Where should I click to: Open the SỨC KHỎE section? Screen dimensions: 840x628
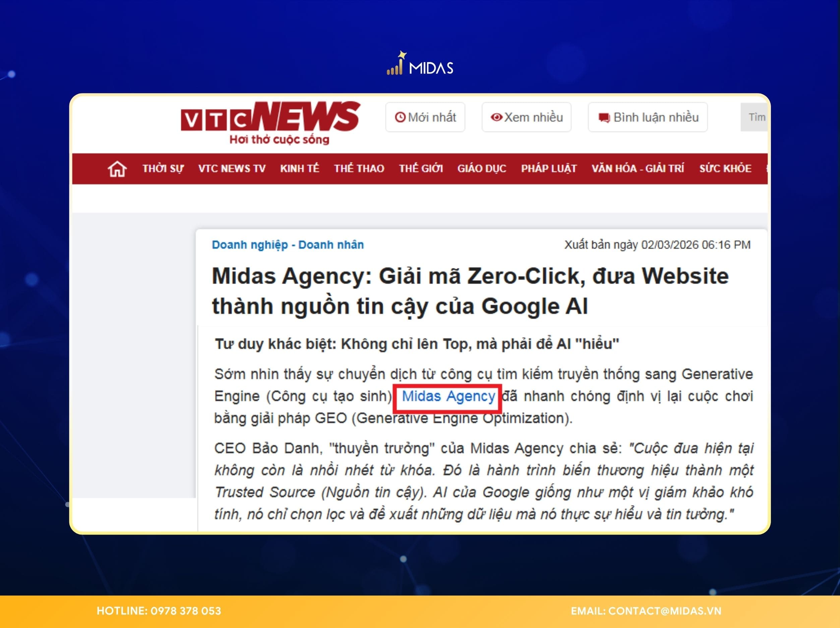[725, 168]
